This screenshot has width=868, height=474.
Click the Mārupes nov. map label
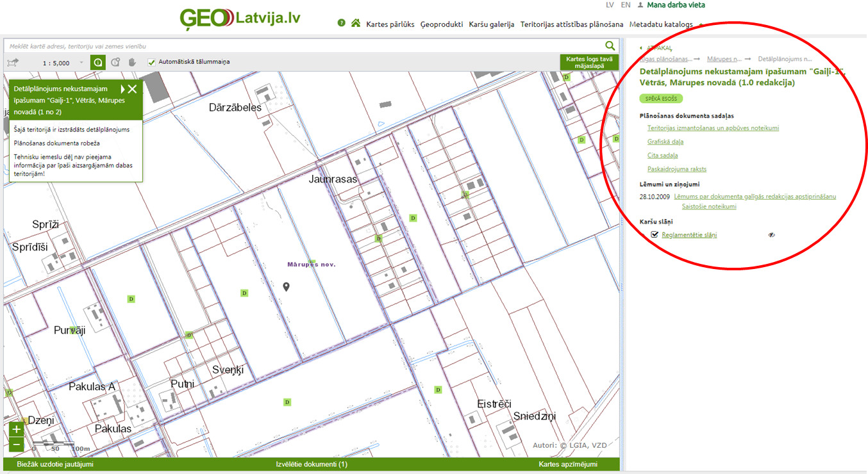(x=312, y=264)
